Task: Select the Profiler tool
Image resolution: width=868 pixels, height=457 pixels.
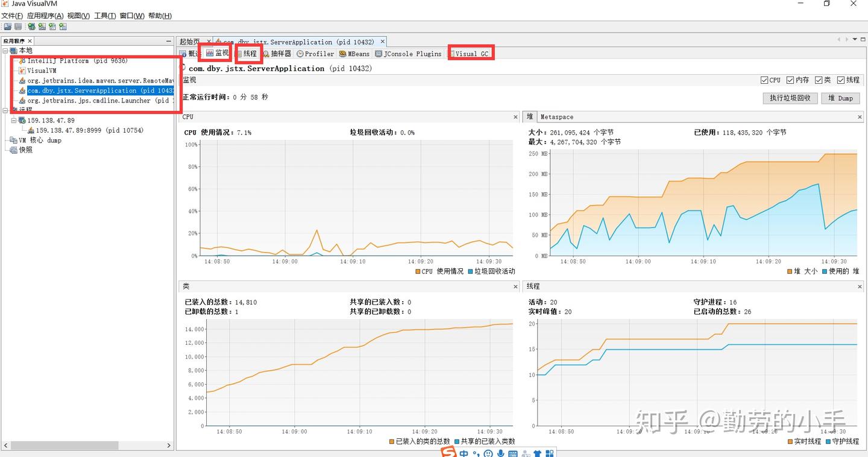Action: 315,53
